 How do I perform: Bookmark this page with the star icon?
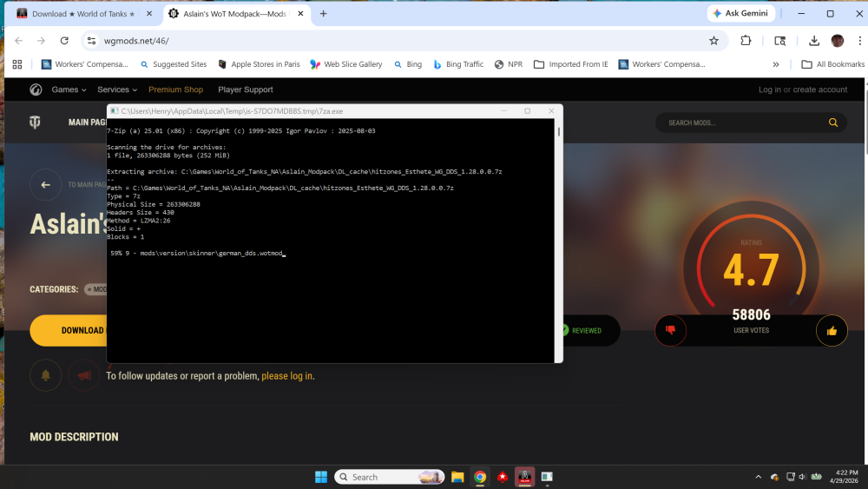point(714,41)
